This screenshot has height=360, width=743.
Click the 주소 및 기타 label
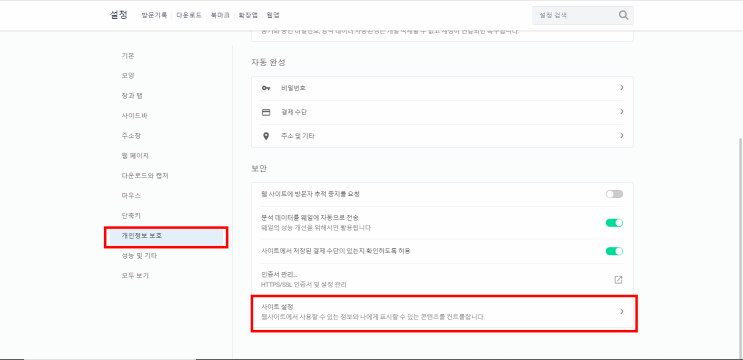pos(298,136)
